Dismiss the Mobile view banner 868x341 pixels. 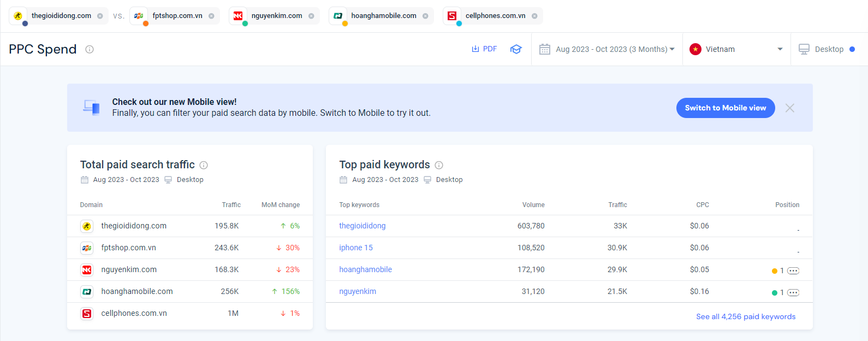pos(790,108)
